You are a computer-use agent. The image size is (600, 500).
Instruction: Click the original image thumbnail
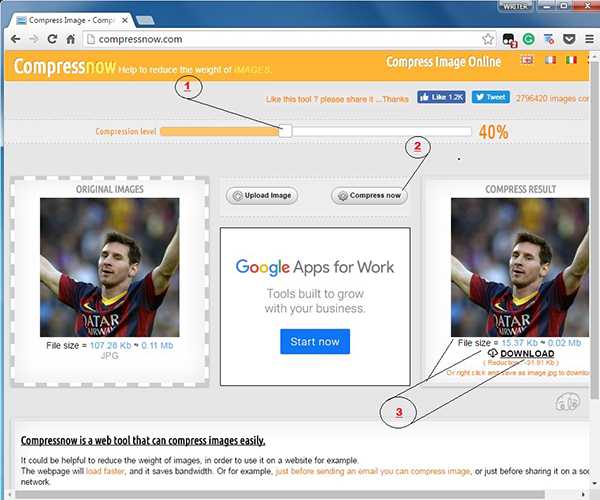pyautogui.click(x=109, y=267)
